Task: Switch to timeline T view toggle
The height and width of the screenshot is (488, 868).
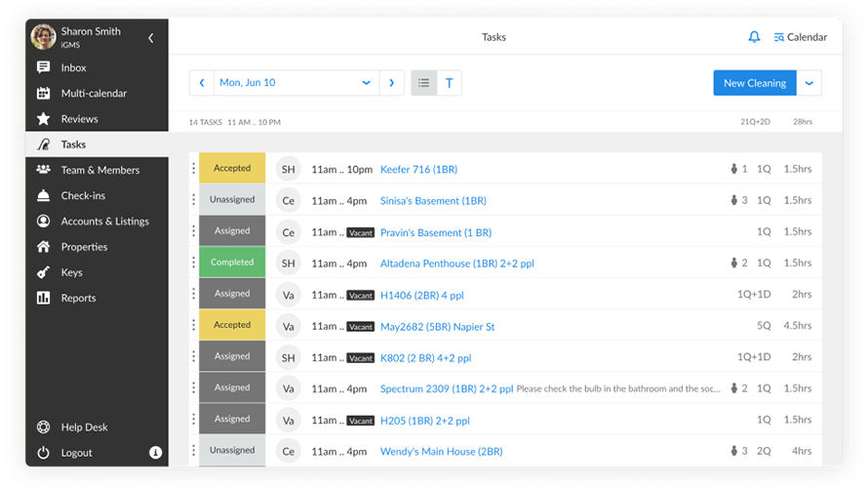Action: (450, 83)
